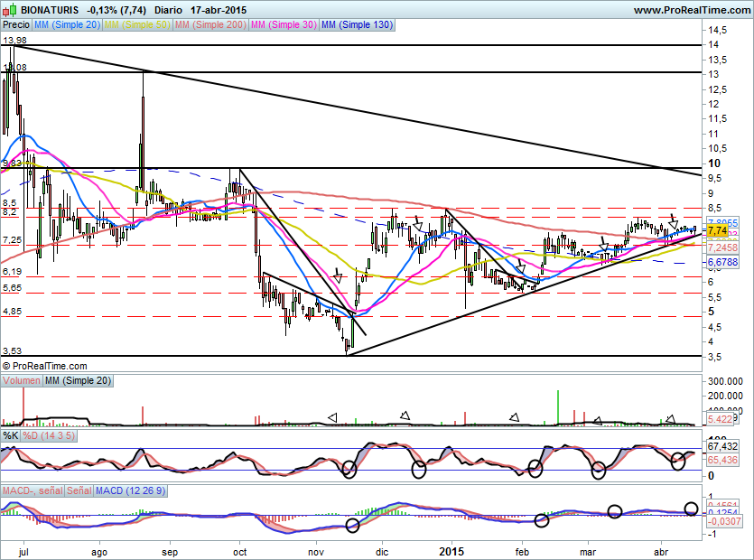
Task: Click the mar month on time axis
Action: 588,552
